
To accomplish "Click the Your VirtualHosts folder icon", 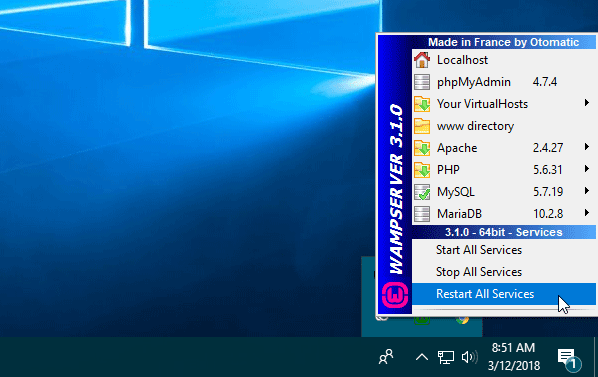I will [422, 104].
